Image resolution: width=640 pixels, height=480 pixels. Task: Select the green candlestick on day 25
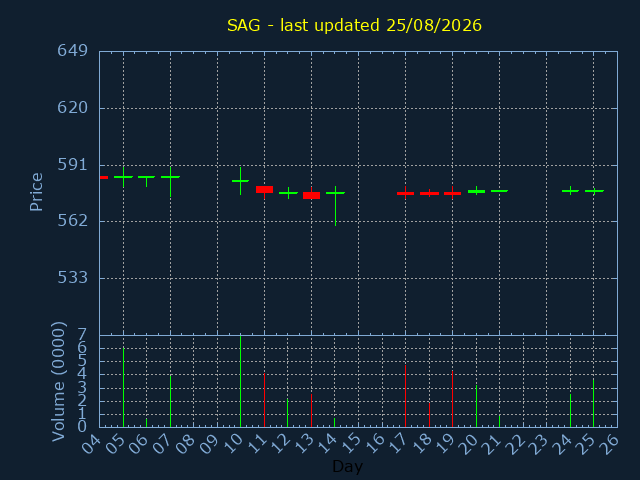coord(594,191)
